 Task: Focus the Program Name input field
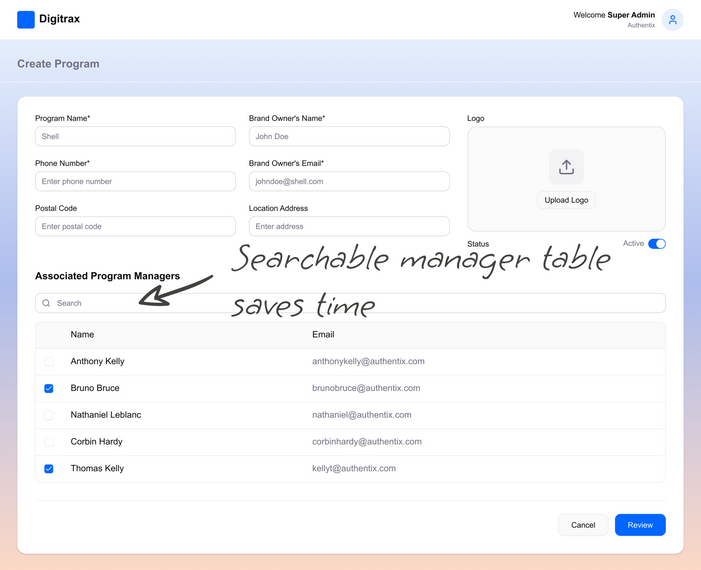coord(135,136)
